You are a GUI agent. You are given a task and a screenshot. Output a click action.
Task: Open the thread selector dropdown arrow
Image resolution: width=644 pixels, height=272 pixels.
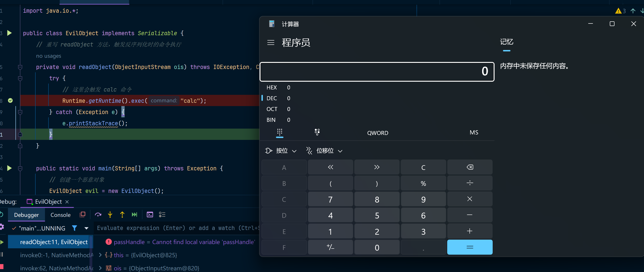(86, 228)
